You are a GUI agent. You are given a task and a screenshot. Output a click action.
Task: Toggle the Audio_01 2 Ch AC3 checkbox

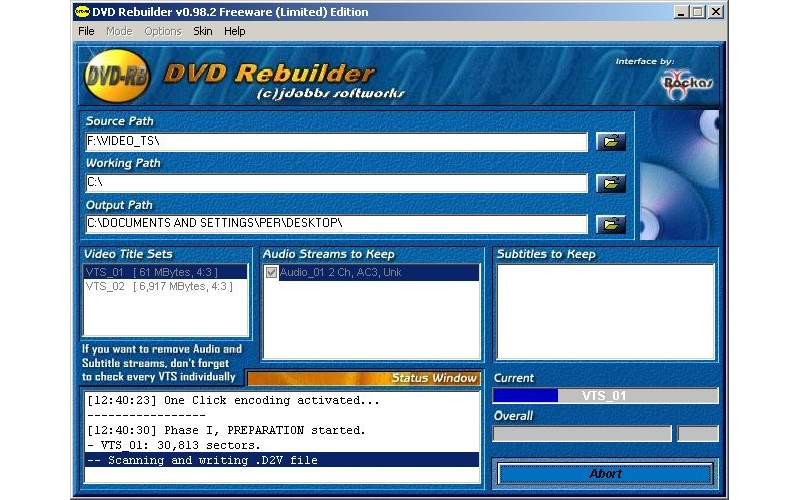point(271,272)
